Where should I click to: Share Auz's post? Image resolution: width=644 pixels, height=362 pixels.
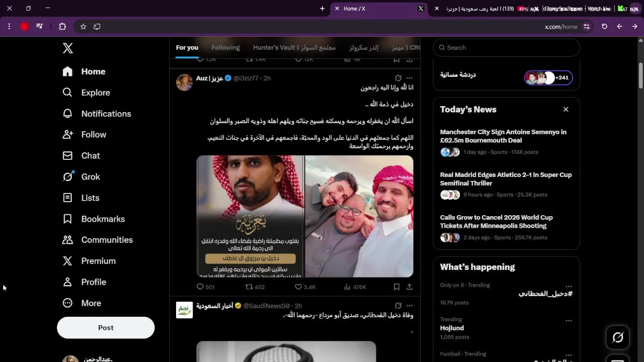410,287
